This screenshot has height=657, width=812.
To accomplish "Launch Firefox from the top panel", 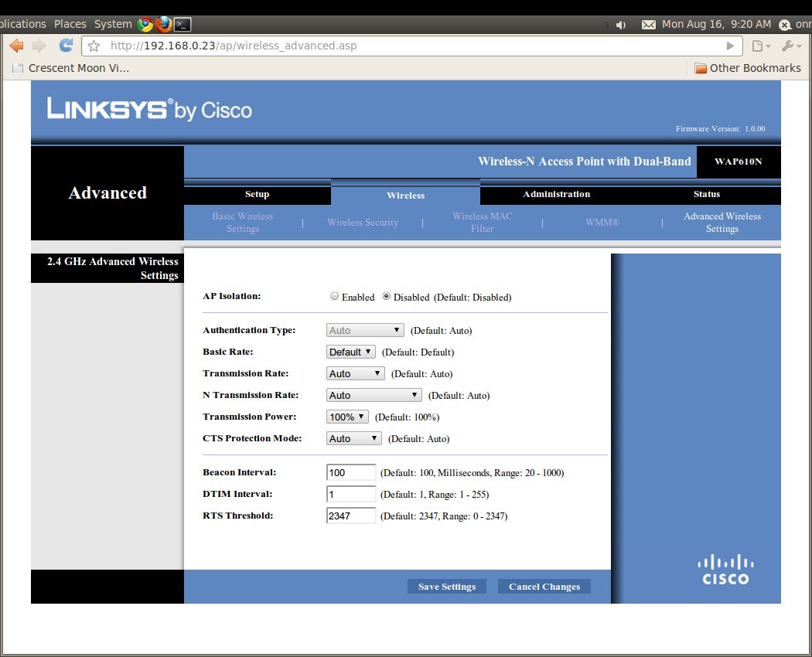I will (163, 24).
